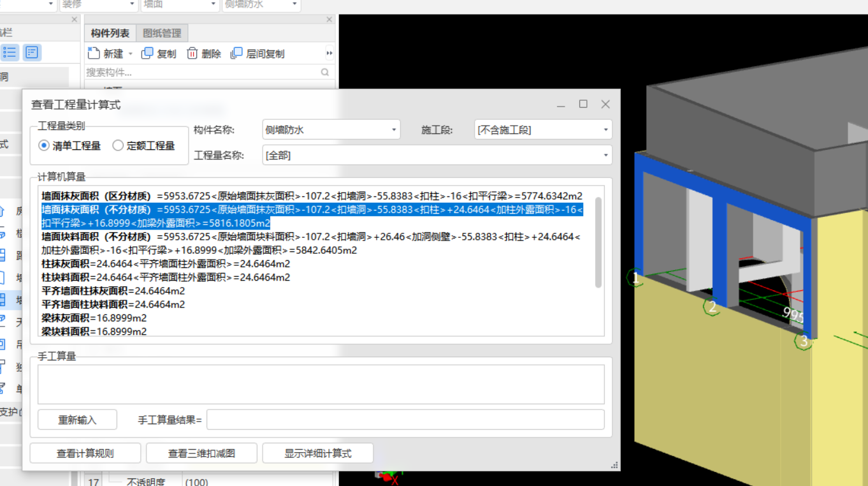
Task: Click into the 手工算量 text area
Action: coord(321,384)
